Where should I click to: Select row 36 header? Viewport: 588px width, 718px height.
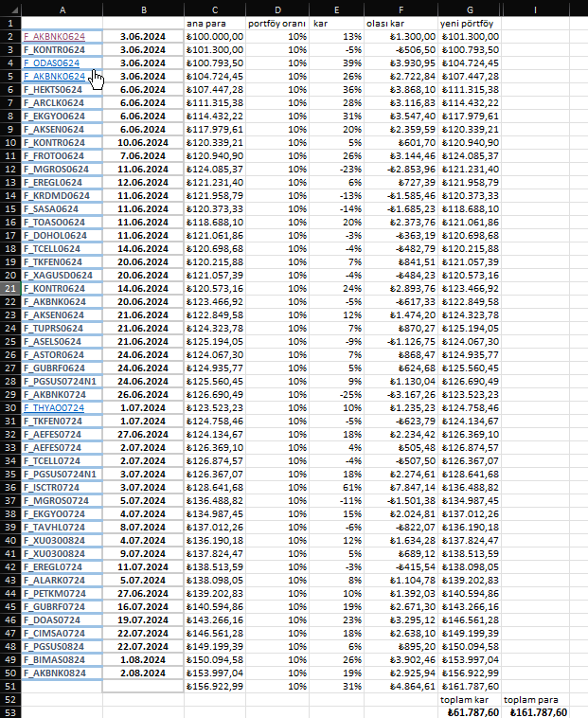[x=10, y=487]
